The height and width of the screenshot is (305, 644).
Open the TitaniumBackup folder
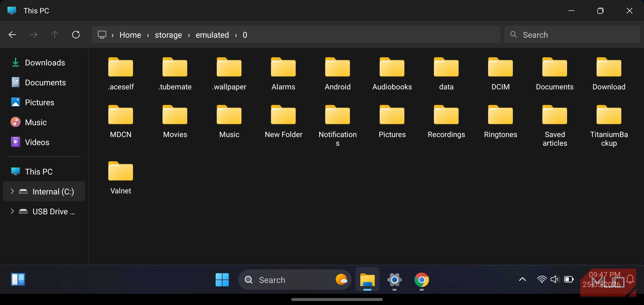[609, 126]
